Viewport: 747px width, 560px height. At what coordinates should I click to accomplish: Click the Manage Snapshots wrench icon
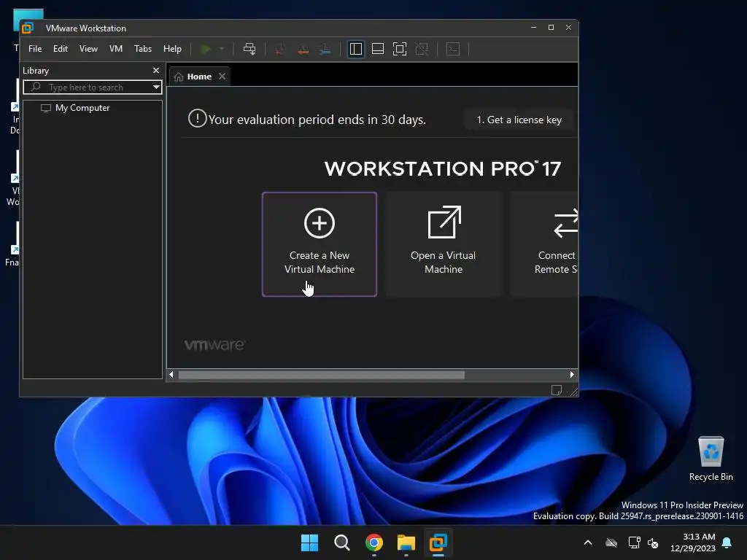[x=325, y=49]
